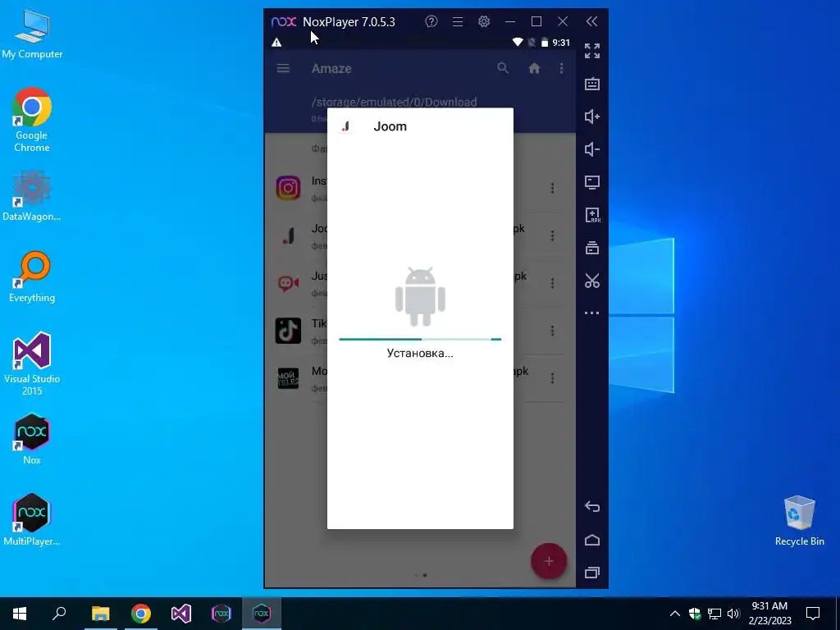Open options for Moy Tele2 apk row
Screen dimensions: 840x630
click(552, 379)
